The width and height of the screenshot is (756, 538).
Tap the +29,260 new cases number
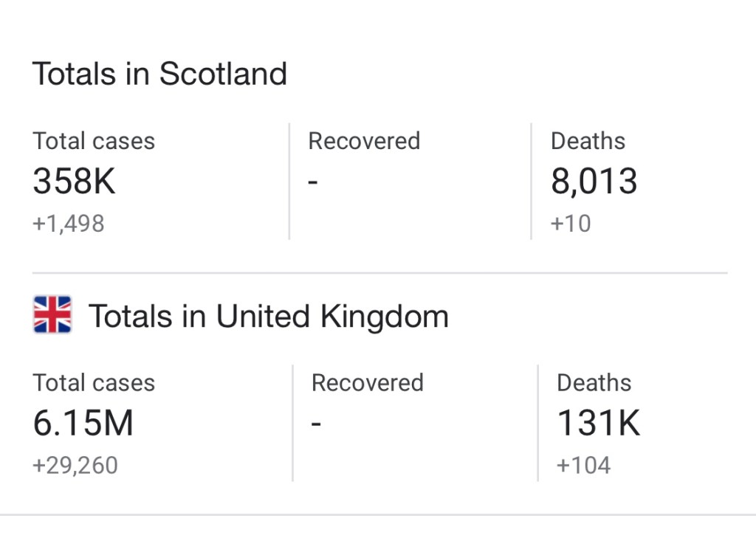[75, 466]
